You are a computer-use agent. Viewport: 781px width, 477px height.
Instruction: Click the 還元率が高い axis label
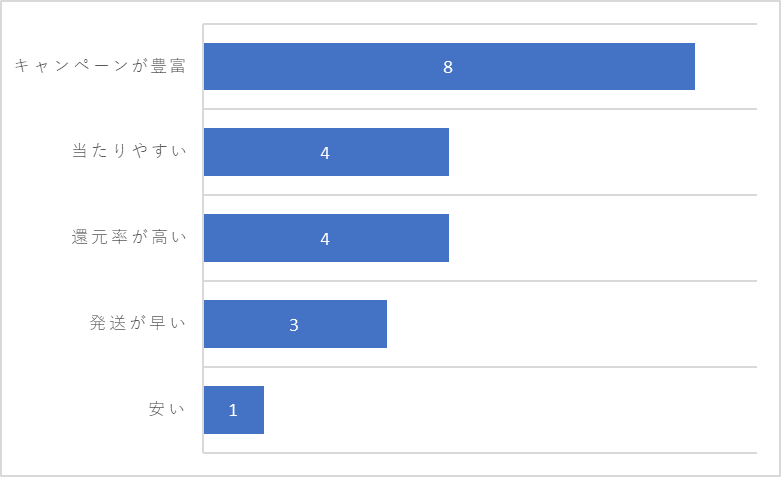point(129,237)
